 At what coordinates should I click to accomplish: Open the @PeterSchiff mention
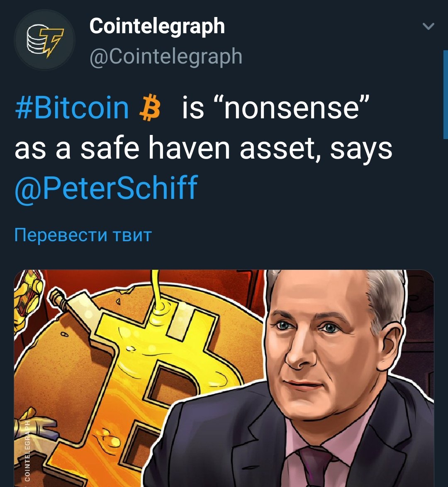(106, 188)
